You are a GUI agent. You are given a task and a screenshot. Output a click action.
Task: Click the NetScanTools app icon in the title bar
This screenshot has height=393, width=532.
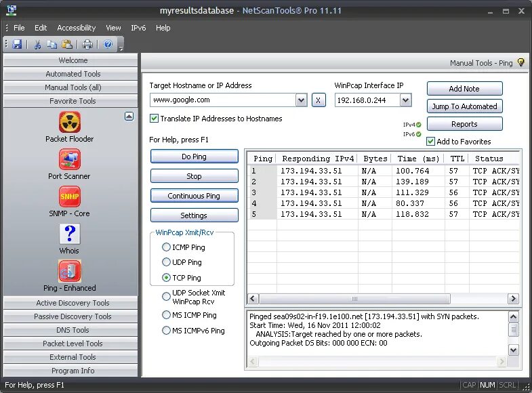point(12,10)
